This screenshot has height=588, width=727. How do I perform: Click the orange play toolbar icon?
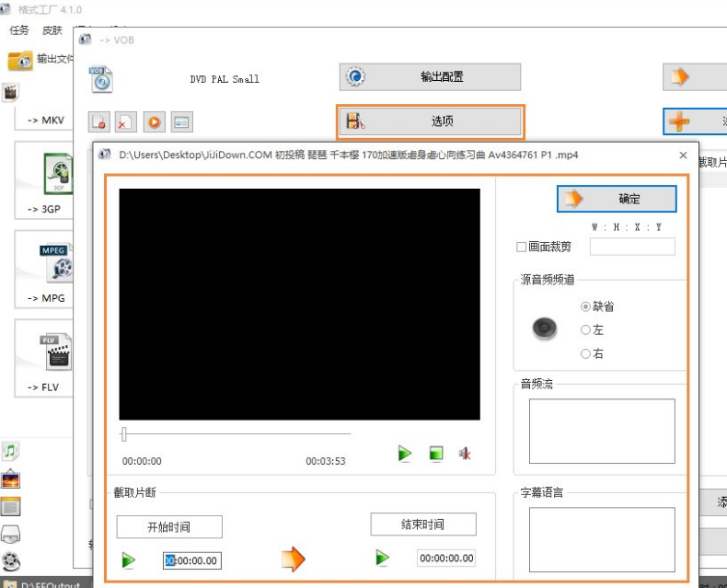click(155, 122)
